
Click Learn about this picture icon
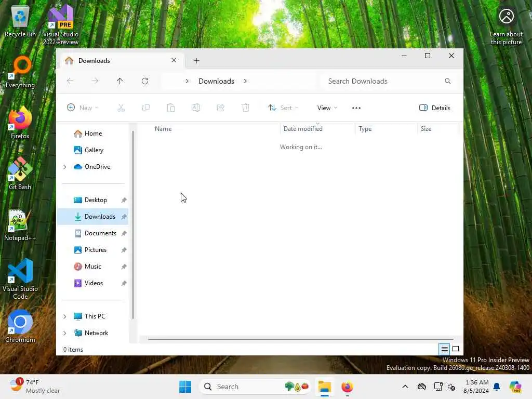506,26
